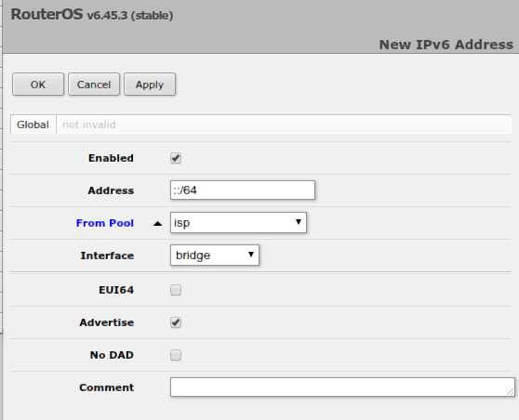The image size is (519, 420).
Task: Click the Cancel button
Action: [94, 85]
